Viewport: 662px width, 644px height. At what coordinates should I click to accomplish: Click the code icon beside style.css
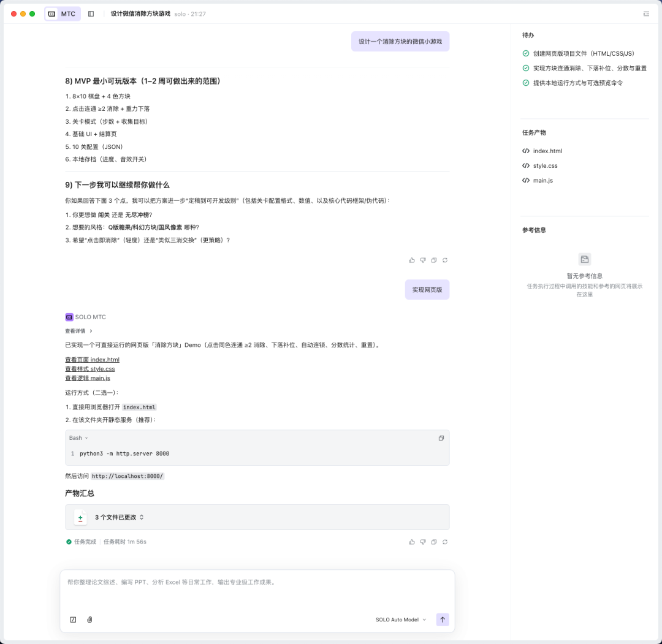tap(526, 165)
